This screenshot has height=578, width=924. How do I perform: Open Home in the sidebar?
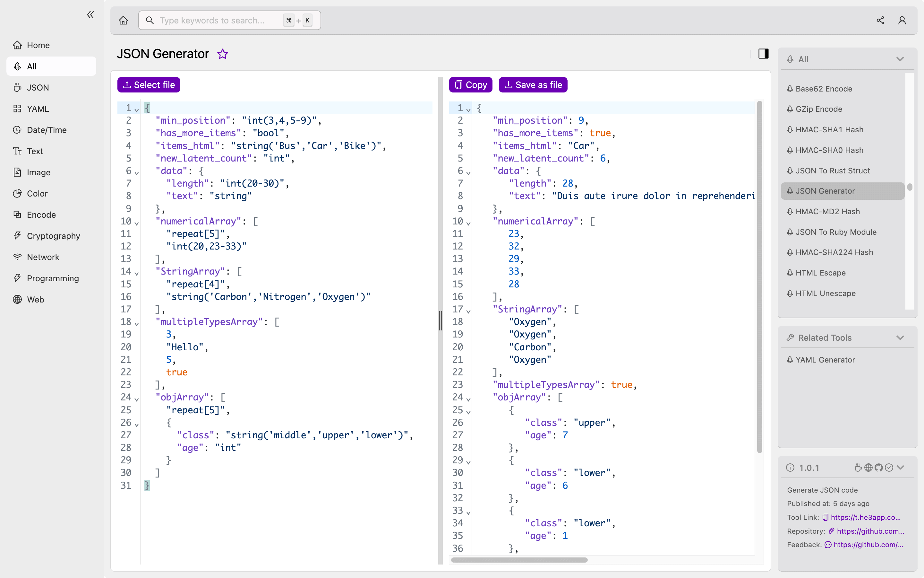(x=51, y=45)
